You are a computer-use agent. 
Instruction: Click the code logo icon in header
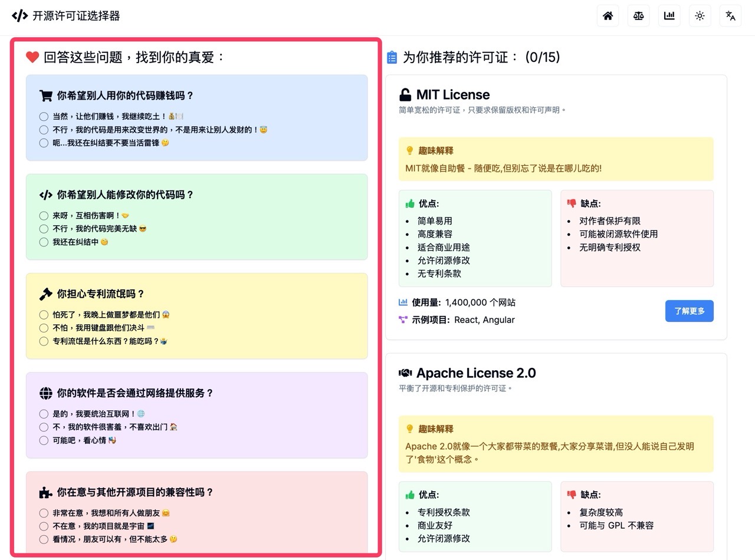19,16
